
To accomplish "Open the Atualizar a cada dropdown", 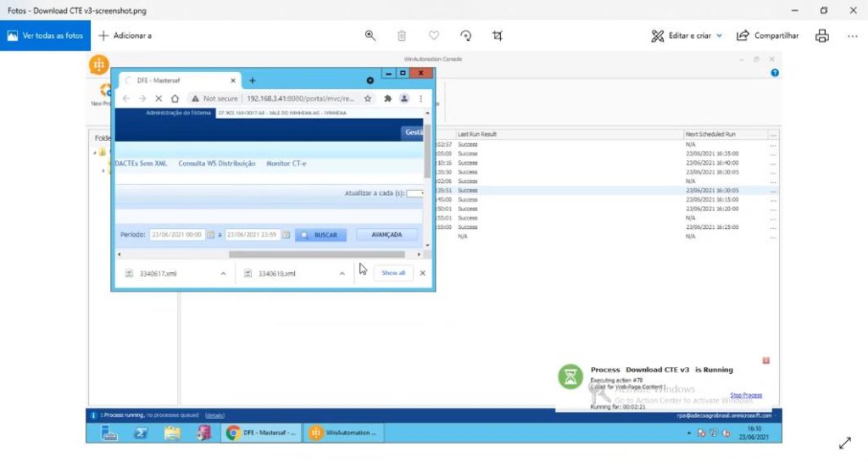I will tap(415, 193).
